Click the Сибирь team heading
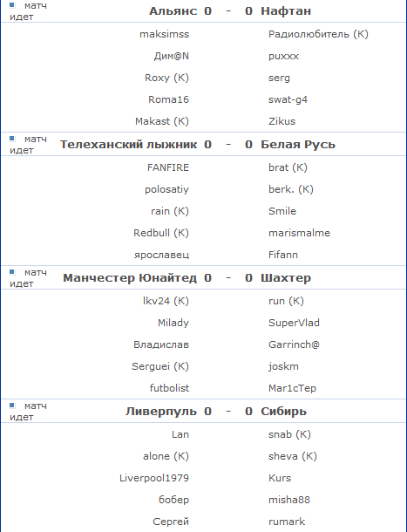Image resolution: width=407 pixels, height=532 pixels. [283, 412]
